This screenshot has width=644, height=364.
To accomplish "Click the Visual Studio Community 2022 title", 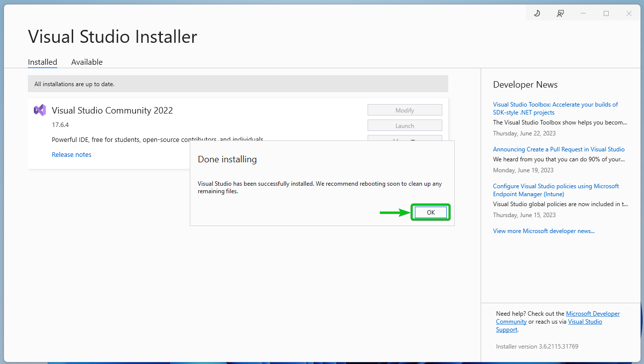I will pyautogui.click(x=112, y=111).
